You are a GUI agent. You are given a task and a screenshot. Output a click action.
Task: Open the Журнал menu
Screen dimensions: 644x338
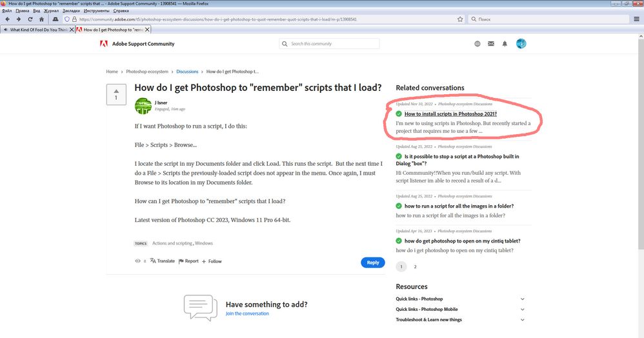pos(52,11)
